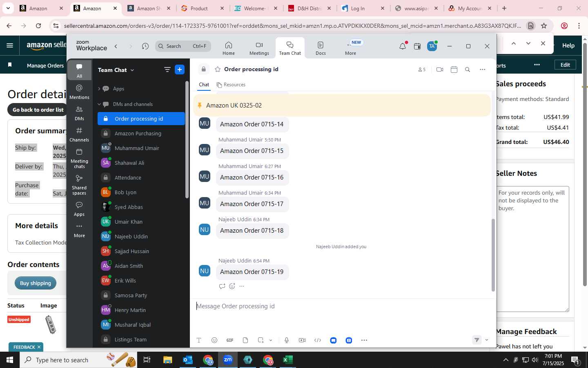Image resolution: width=588 pixels, height=368 pixels.
Task: Switch to Zoom Docs tab
Action: pyautogui.click(x=321, y=48)
